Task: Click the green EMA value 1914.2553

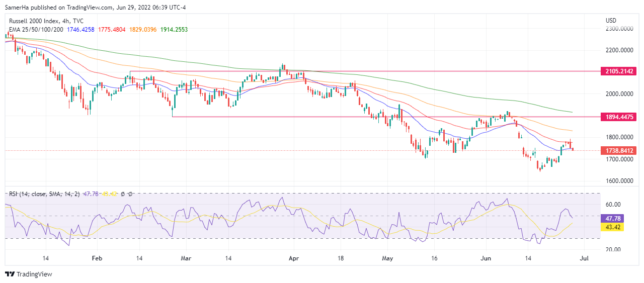Action: (174, 30)
